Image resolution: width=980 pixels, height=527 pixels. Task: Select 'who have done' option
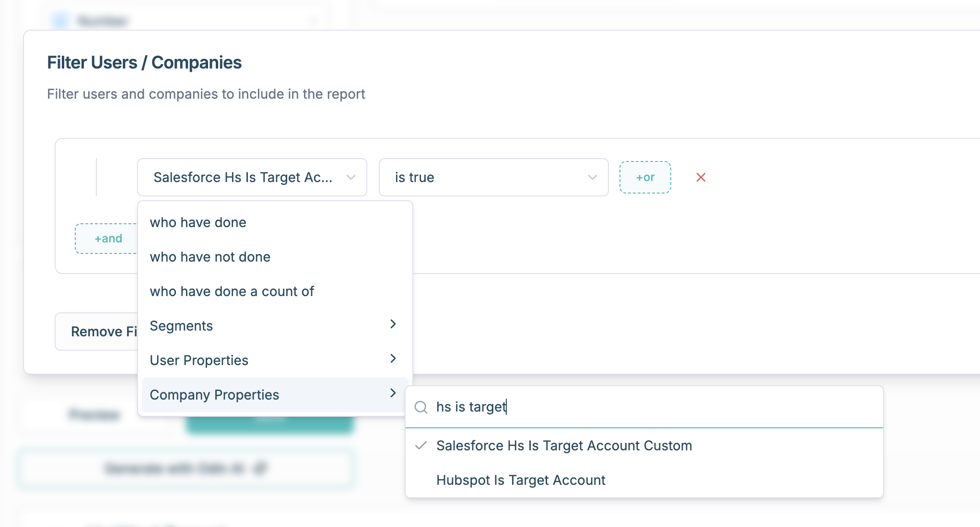(198, 223)
